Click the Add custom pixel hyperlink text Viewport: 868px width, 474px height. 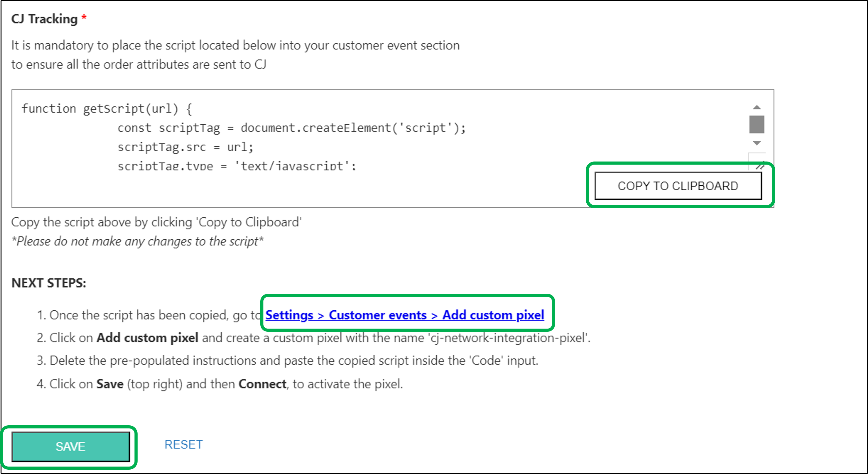coord(493,315)
